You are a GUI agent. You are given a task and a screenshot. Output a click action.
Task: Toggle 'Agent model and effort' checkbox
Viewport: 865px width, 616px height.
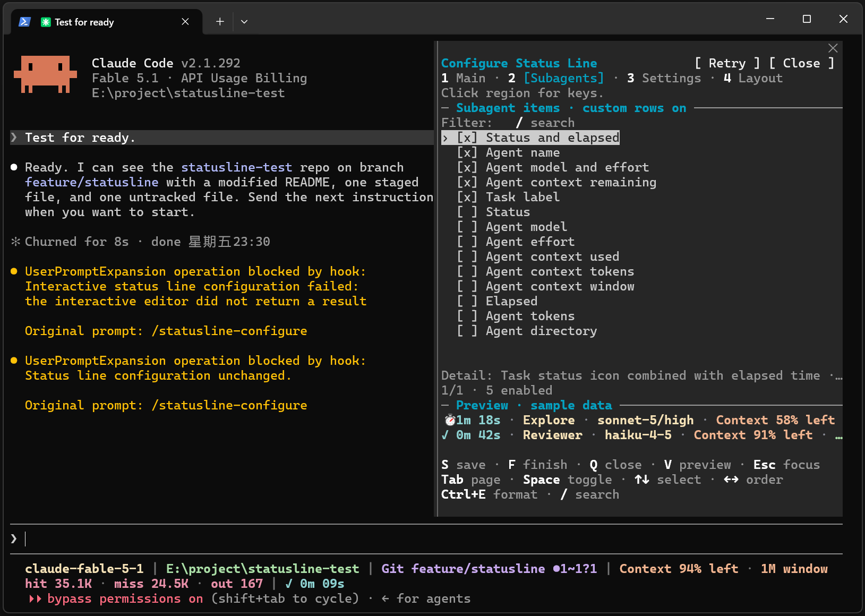(467, 167)
